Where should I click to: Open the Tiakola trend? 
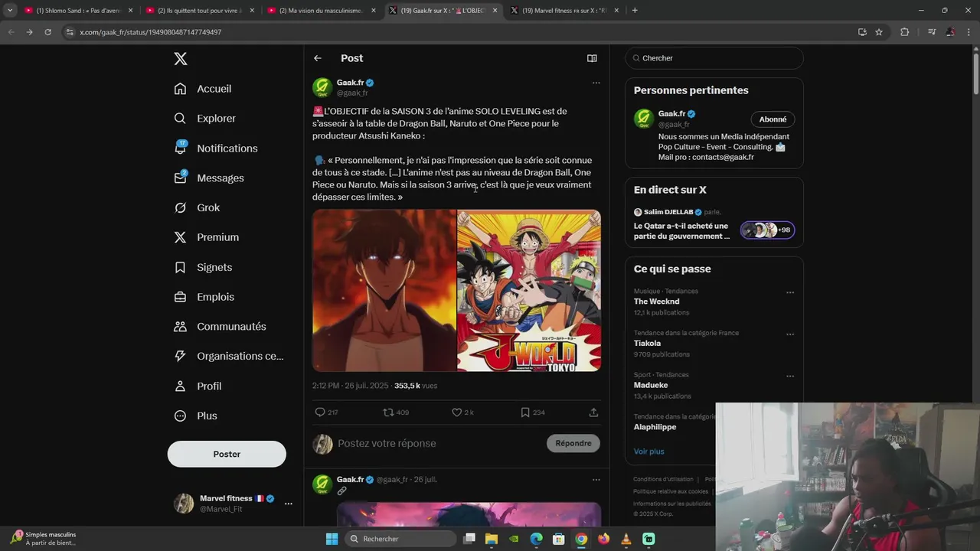(647, 344)
